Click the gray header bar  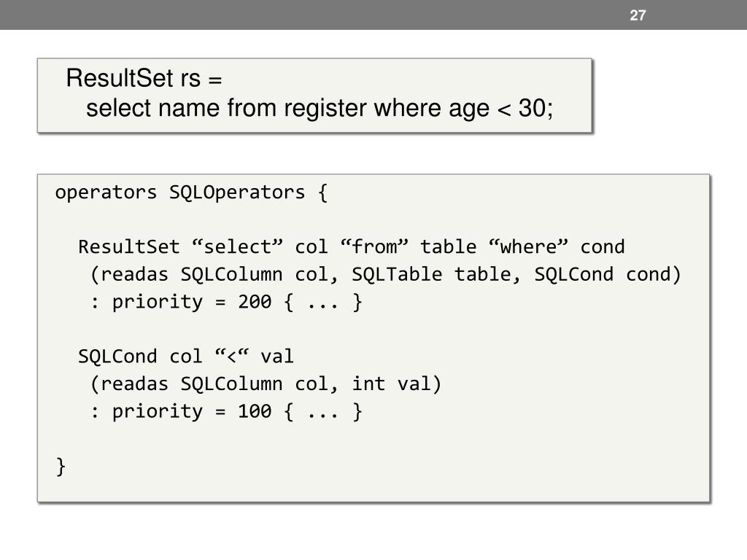373,15
